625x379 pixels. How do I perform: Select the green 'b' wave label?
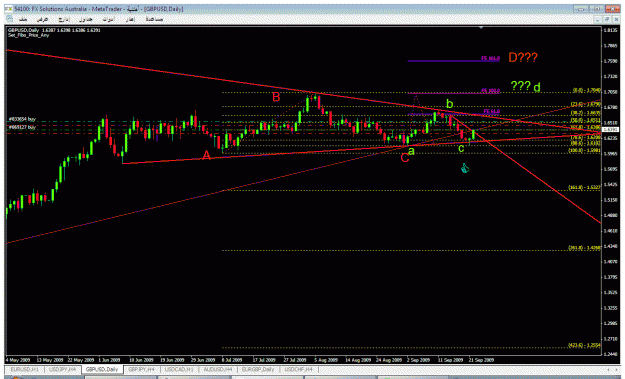coord(450,104)
